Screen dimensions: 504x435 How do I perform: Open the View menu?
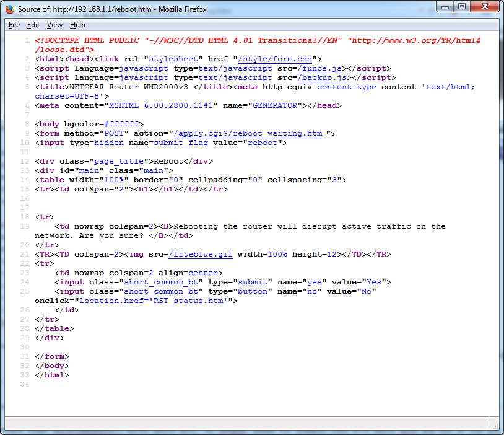(x=54, y=25)
